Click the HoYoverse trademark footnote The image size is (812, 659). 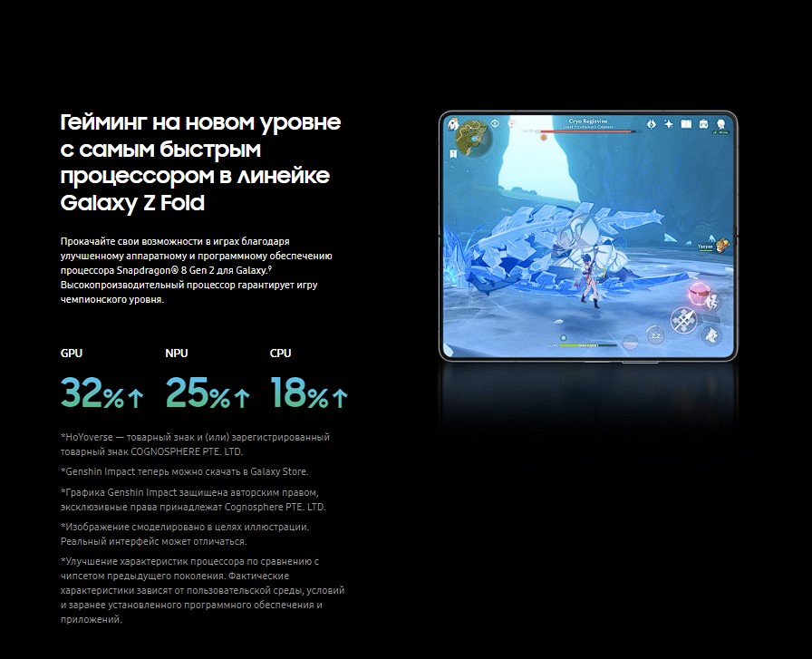click(195, 444)
